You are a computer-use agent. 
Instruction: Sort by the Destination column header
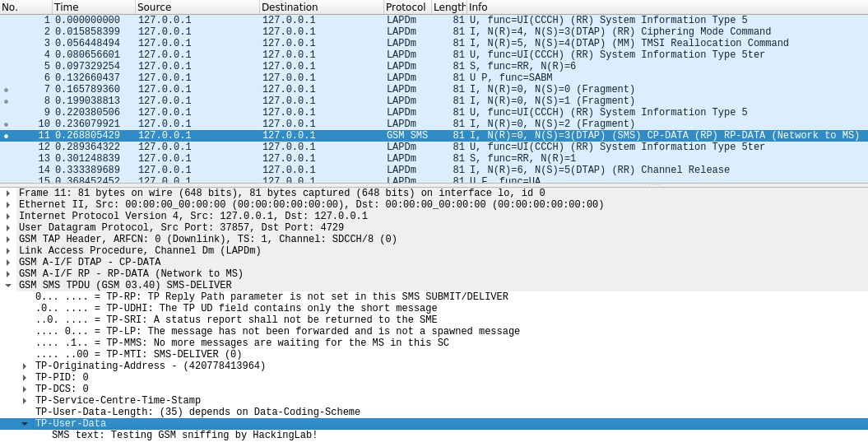click(x=321, y=7)
